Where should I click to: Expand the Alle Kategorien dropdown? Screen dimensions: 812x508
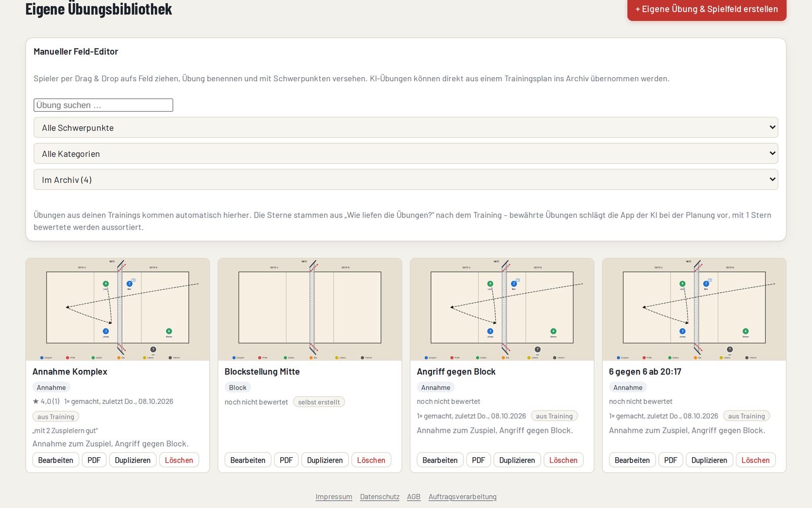tap(406, 153)
